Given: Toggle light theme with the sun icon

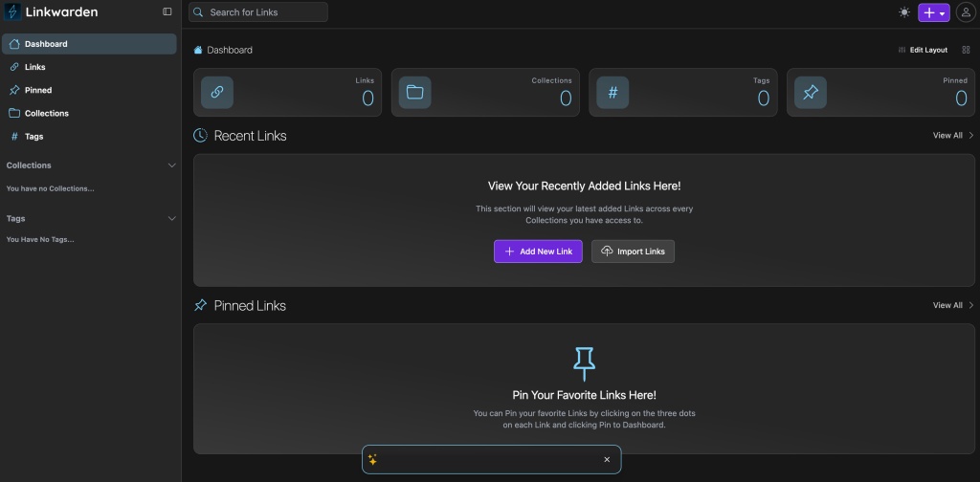Looking at the screenshot, I should pos(904,12).
